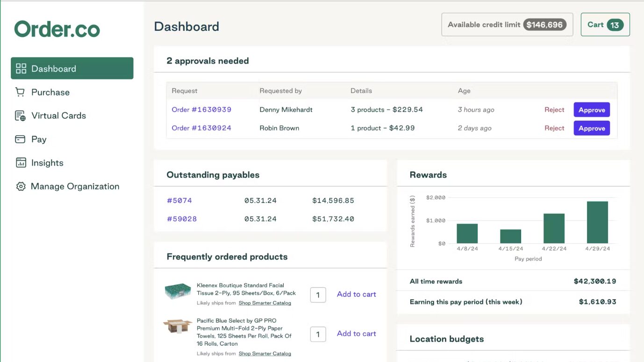644x362 pixels.
Task: Click the quantity field for Pacific Blue towels
Action: (x=318, y=334)
